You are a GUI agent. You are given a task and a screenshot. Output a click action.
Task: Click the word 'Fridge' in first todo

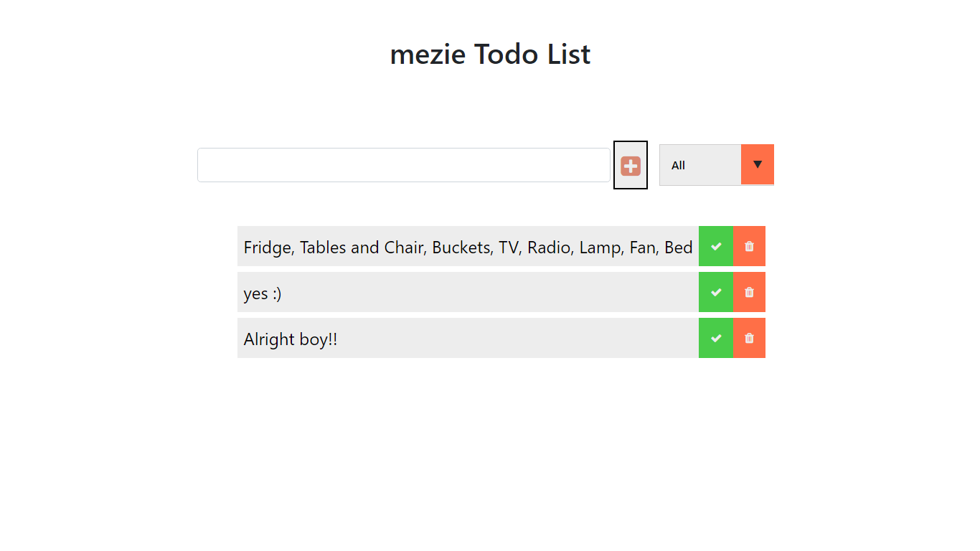[x=268, y=248]
